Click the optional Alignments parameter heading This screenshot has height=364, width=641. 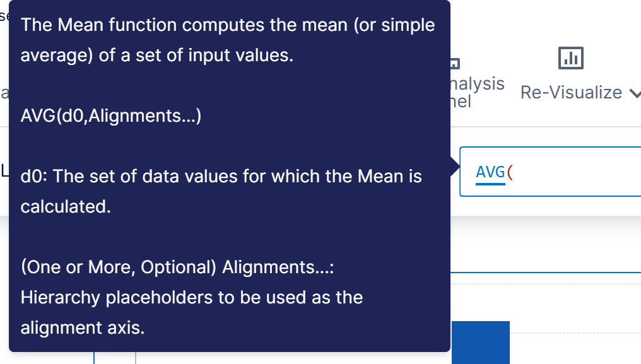coord(177,267)
